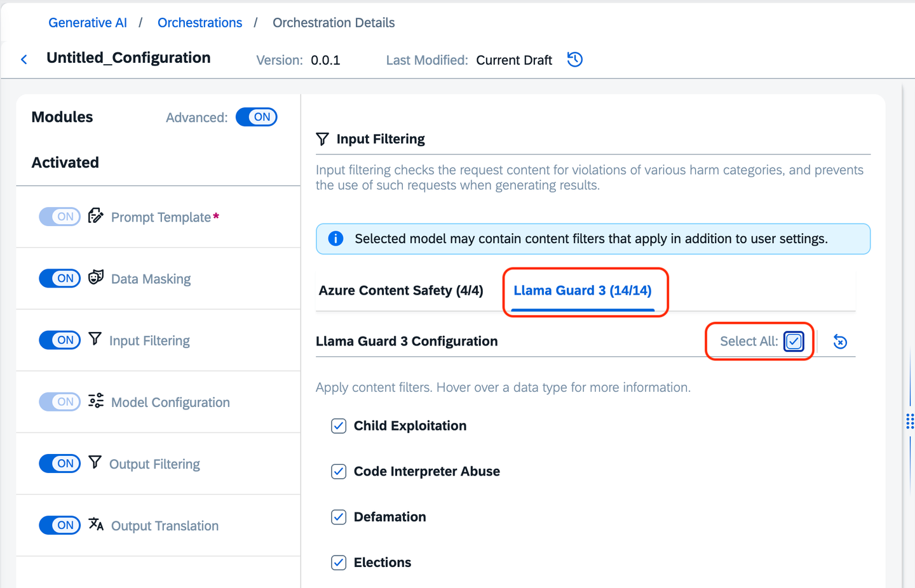Viewport: 915px width, 588px height.
Task: Toggle the Advanced switch off
Action: (257, 117)
